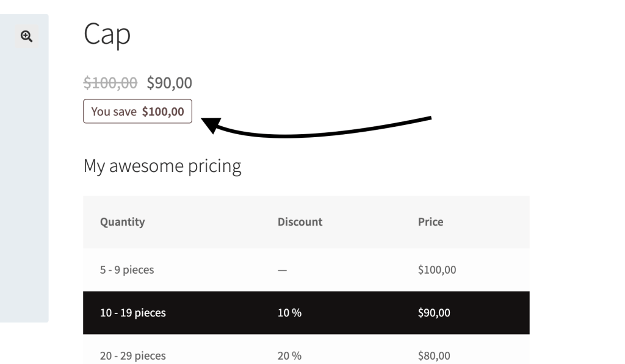Select the "20 - 29 pieces" pricing tier
Screen dimensions: 625x364
click(x=133, y=355)
